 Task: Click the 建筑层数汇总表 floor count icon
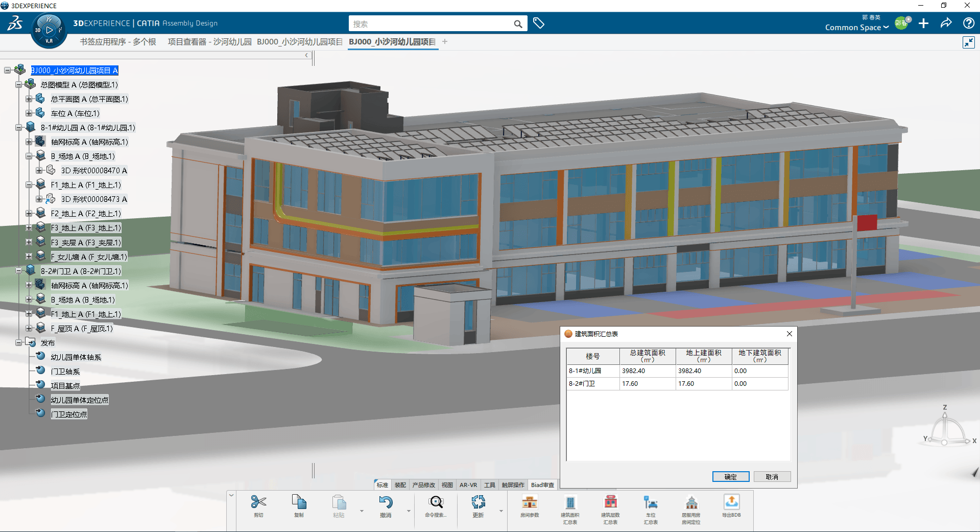pos(610,503)
